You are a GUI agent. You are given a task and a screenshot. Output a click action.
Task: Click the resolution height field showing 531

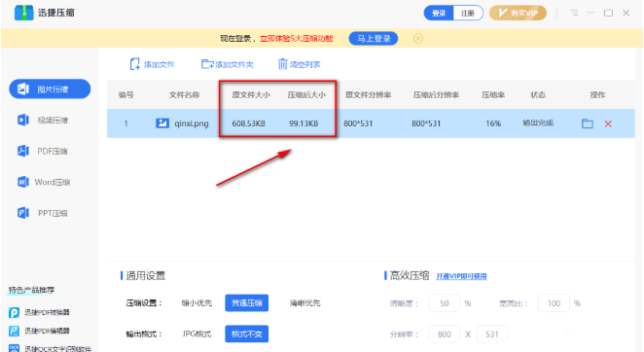click(492, 334)
